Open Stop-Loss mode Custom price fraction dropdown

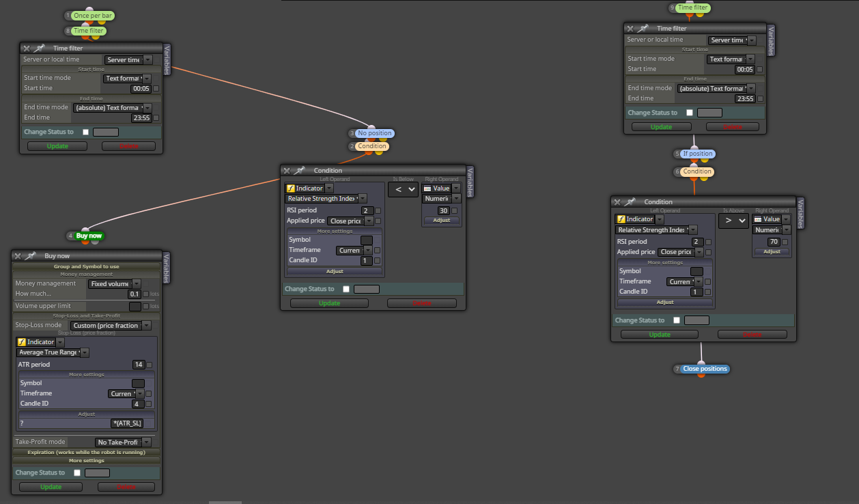[111, 326]
